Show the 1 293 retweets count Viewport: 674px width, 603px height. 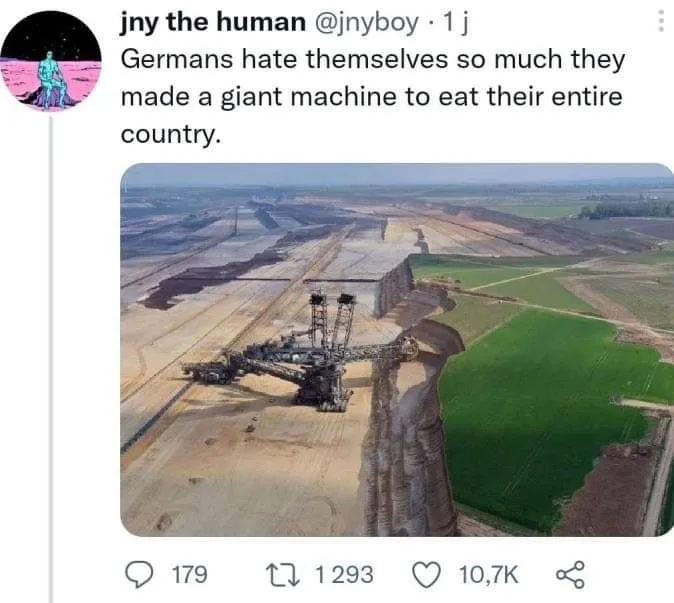click(x=344, y=575)
